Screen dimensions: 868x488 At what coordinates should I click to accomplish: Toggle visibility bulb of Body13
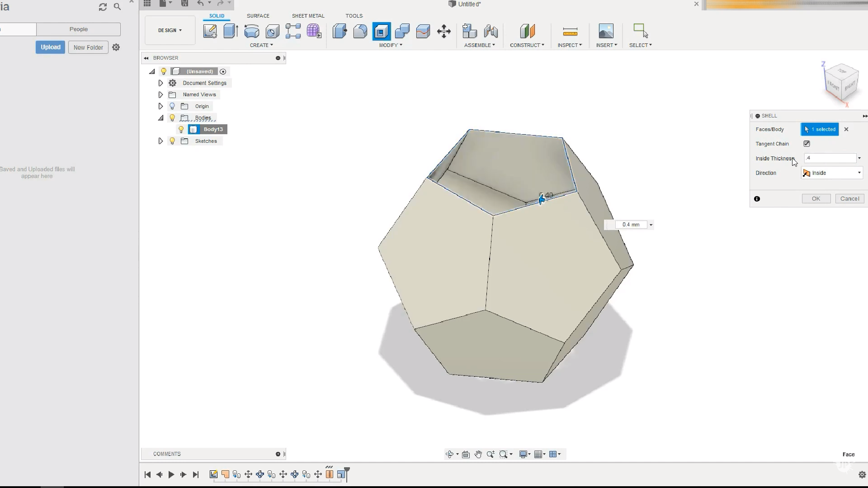[x=181, y=129]
